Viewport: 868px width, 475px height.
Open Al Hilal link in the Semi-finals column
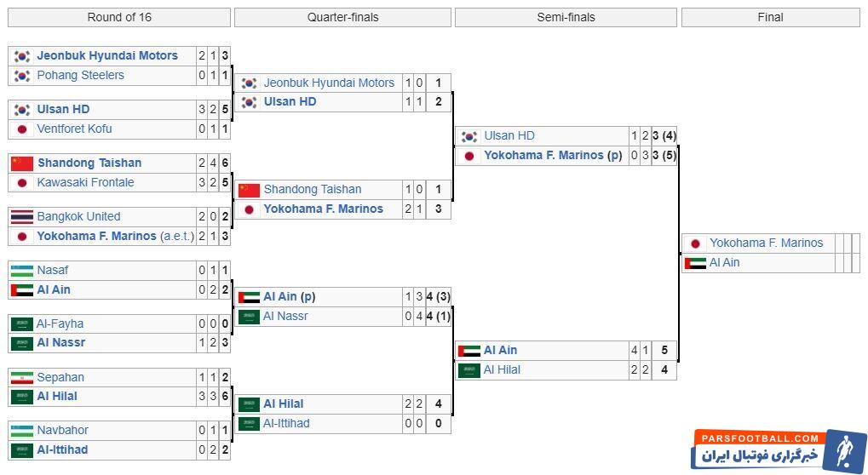(x=502, y=369)
